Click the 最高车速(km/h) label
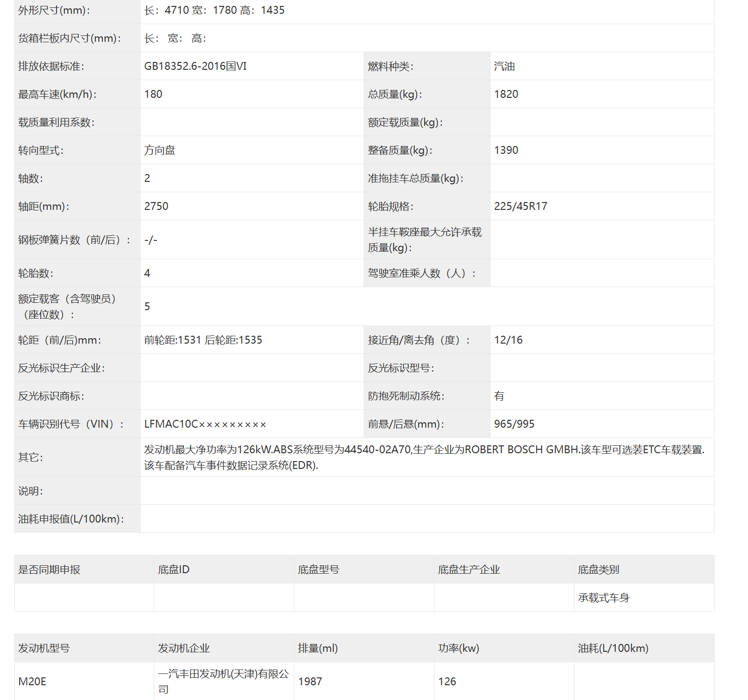 tap(58, 94)
